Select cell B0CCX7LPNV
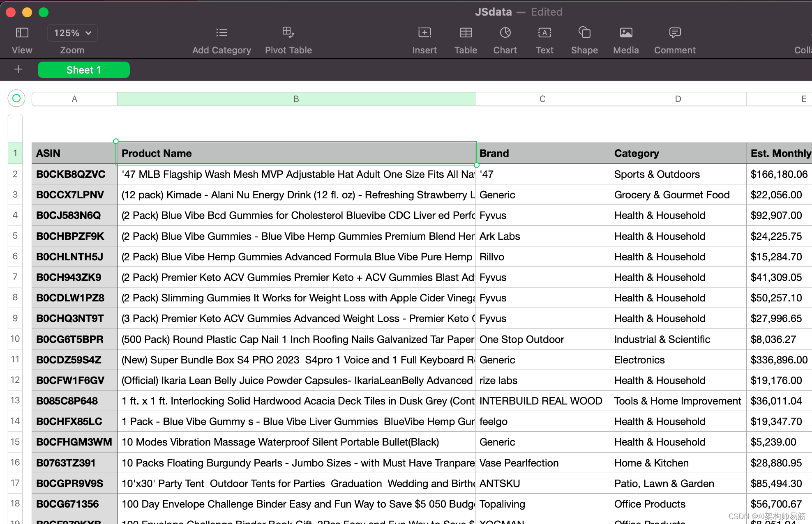Viewport: 812px width, 524px height. pos(74,195)
